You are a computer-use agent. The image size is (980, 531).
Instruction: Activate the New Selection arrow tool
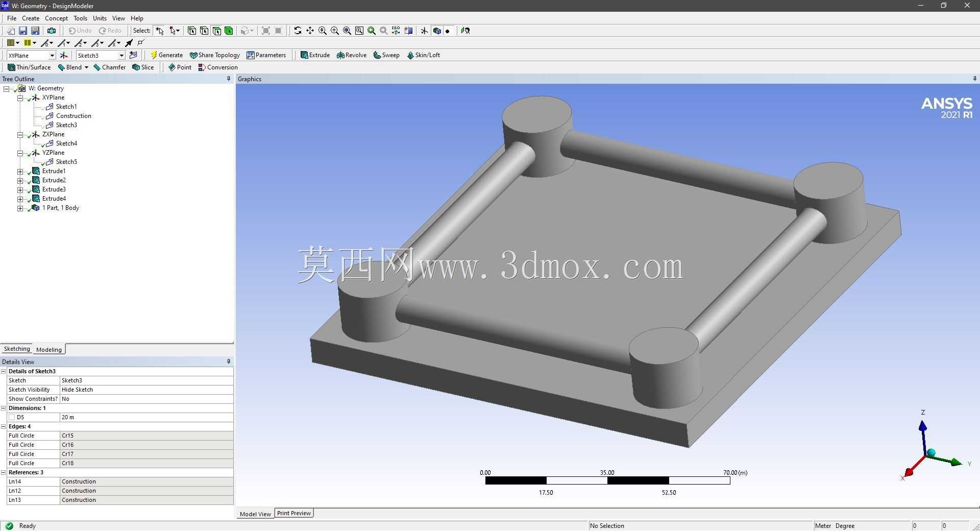(x=160, y=31)
